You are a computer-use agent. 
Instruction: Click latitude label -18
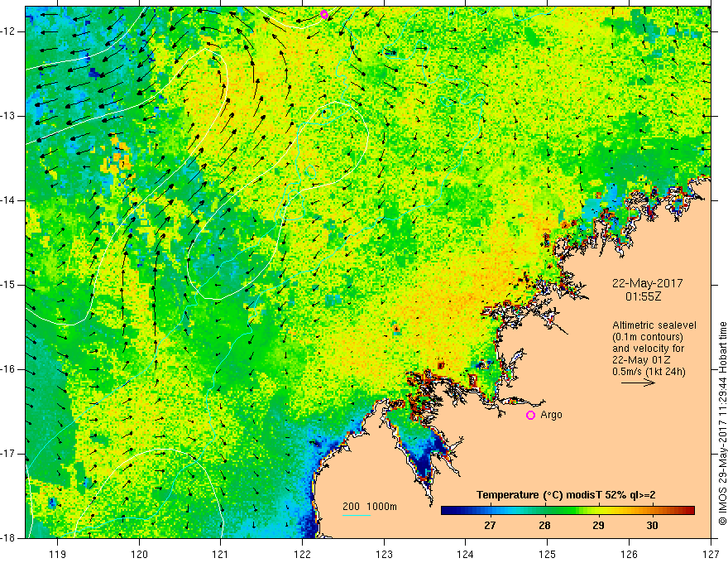(8, 538)
